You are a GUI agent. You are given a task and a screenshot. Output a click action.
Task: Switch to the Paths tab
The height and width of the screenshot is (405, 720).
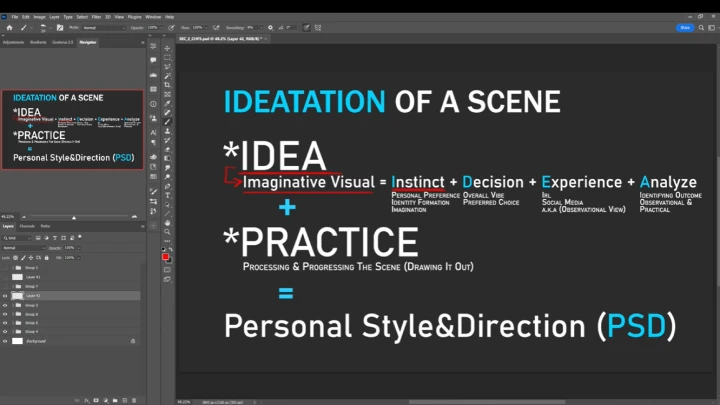45,226
